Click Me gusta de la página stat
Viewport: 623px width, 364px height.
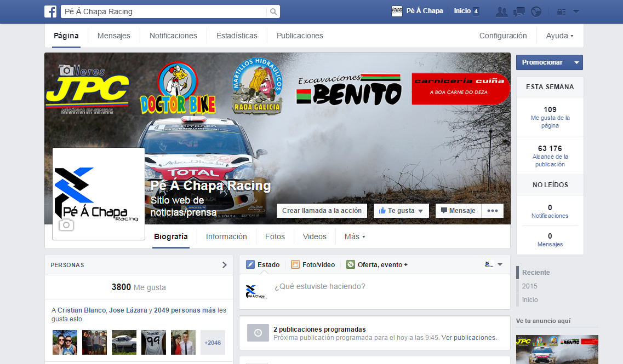tap(550, 117)
